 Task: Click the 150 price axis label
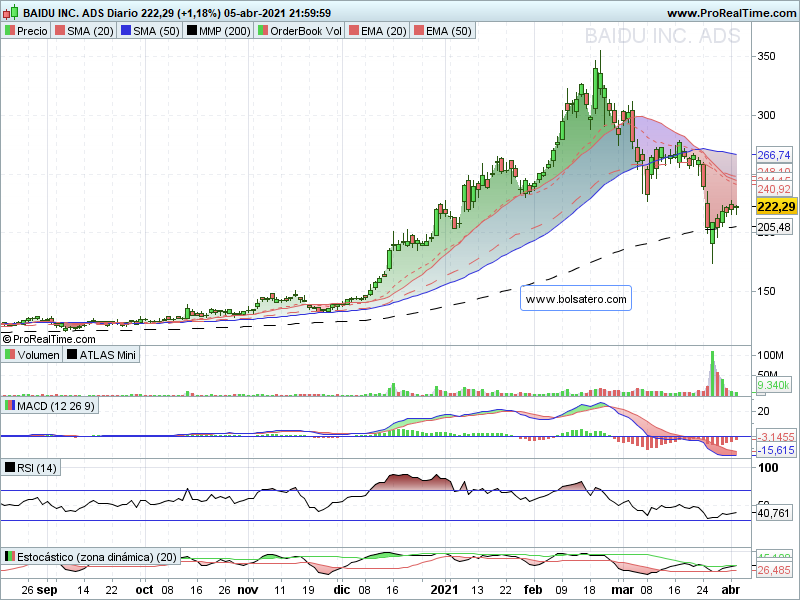click(x=766, y=291)
